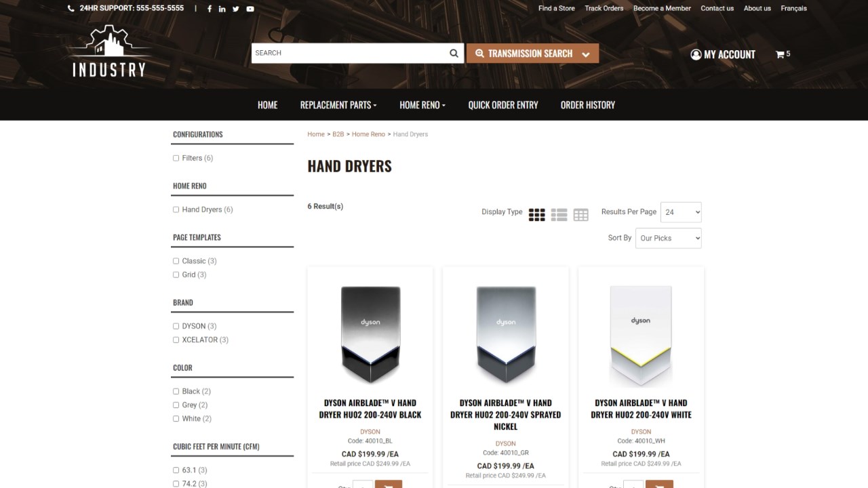
Task: Click inside the search input field
Action: point(349,53)
